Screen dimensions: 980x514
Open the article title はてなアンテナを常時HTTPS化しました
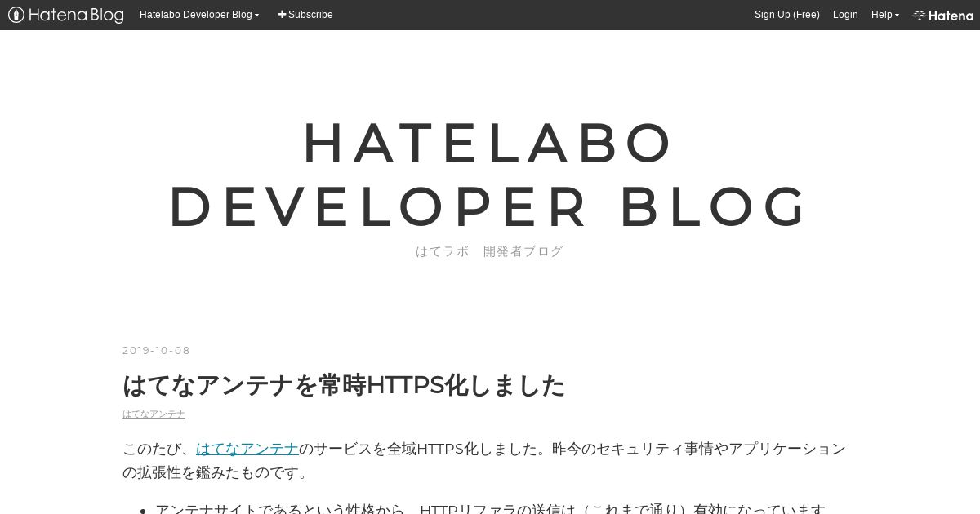tap(344, 385)
